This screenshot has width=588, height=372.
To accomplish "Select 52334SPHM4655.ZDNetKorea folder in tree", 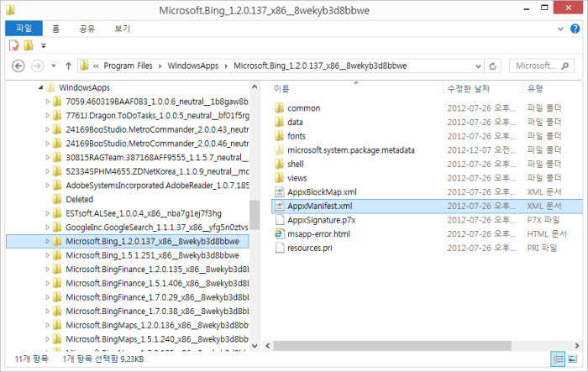I will 157,171.
